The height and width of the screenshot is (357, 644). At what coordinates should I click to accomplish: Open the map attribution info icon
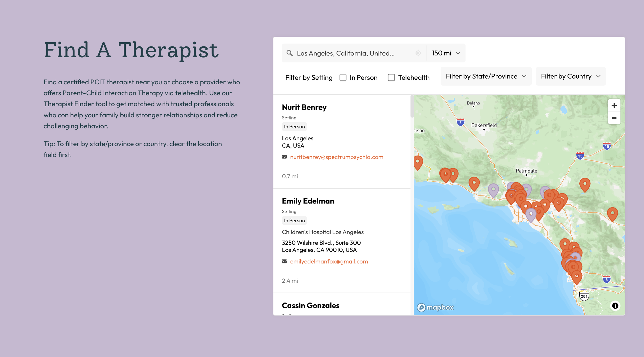615,306
